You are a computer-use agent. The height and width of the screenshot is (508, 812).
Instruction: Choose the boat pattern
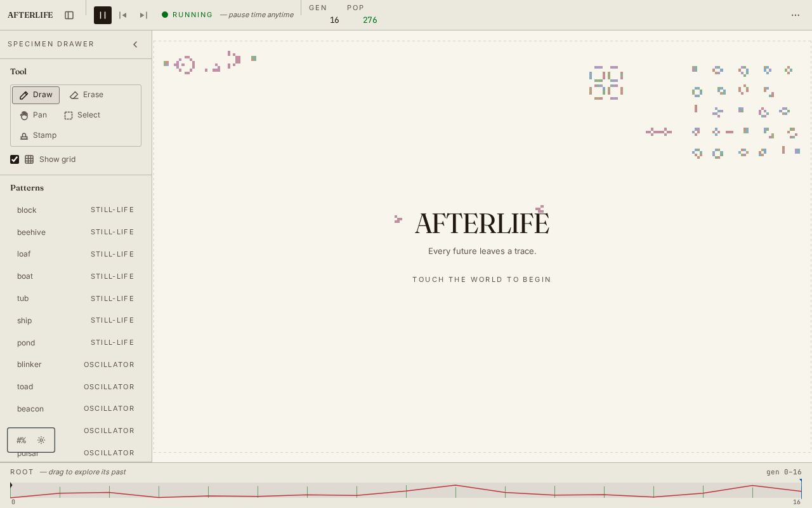[75, 276]
